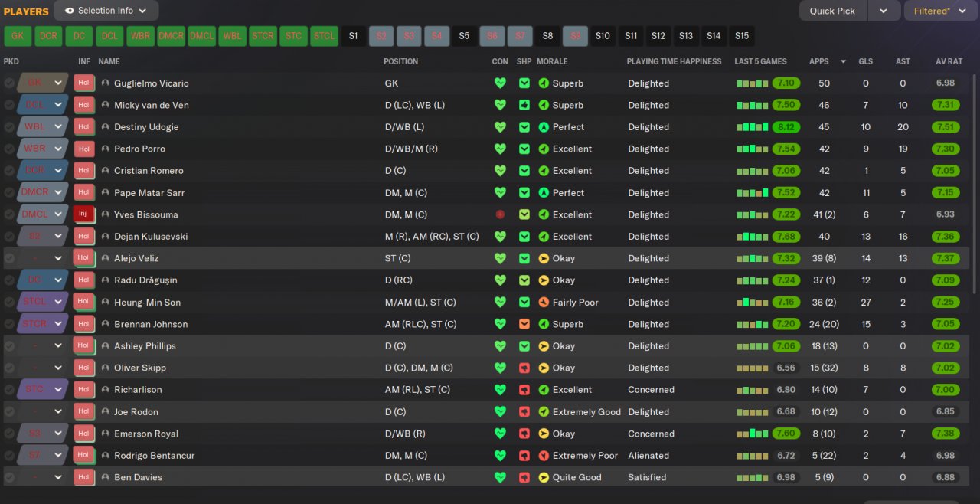Toggle the picked checkmark for Micky van de Ven
The width and height of the screenshot is (980, 504).
9,105
